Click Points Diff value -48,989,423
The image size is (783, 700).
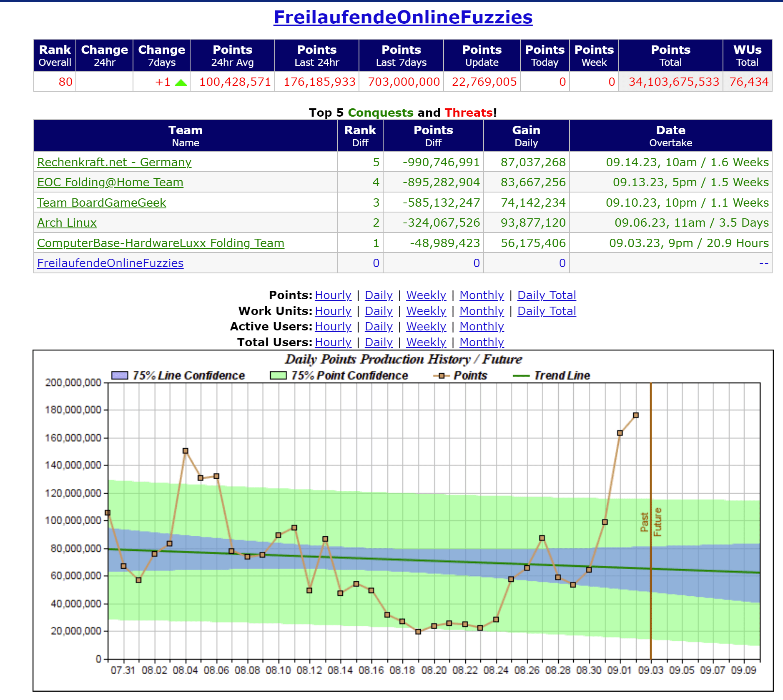tap(445, 243)
